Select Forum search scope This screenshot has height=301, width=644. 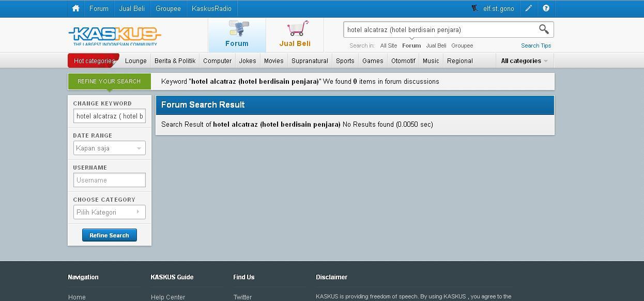[411, 46]
